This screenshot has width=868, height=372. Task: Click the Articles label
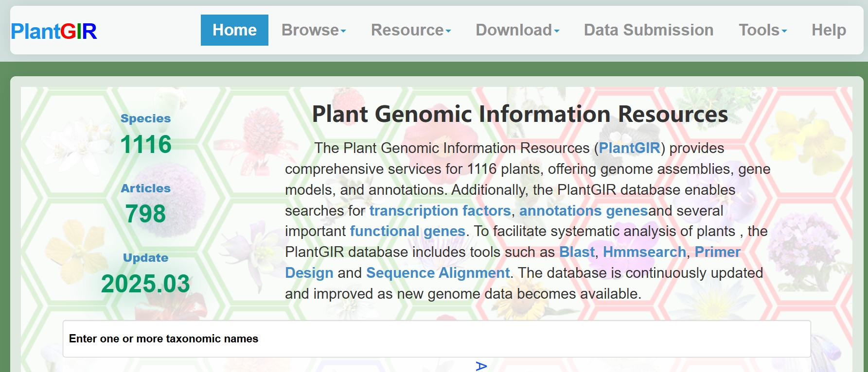tap(145, 188)
